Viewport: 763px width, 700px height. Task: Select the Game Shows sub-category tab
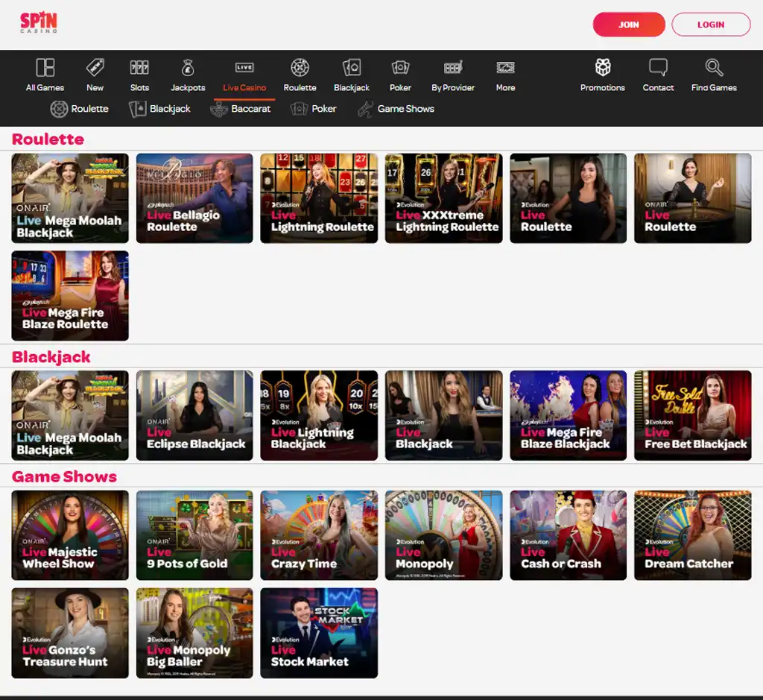pos(396,109)
